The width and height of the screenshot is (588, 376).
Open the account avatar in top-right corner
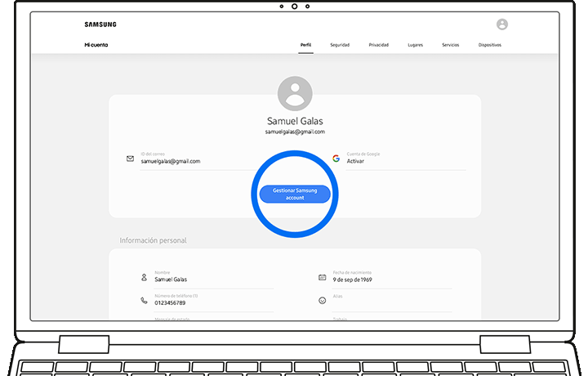[501, 25]
